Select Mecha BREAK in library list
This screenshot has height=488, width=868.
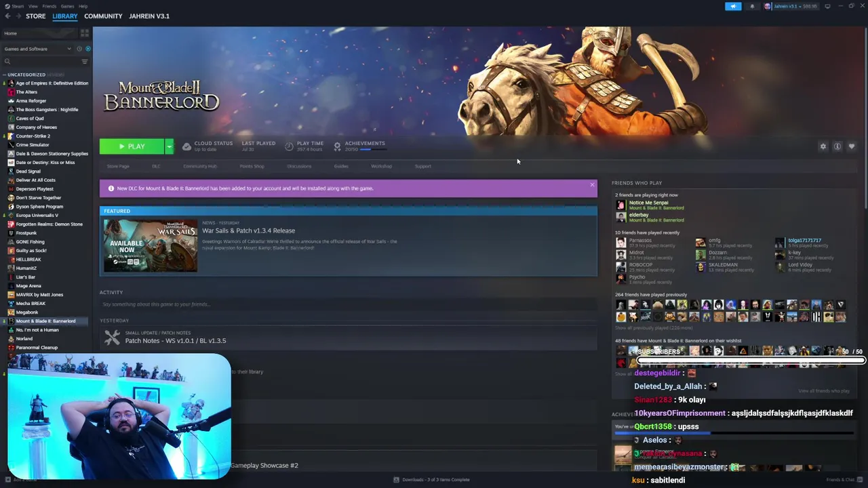[x=31, y=304]
